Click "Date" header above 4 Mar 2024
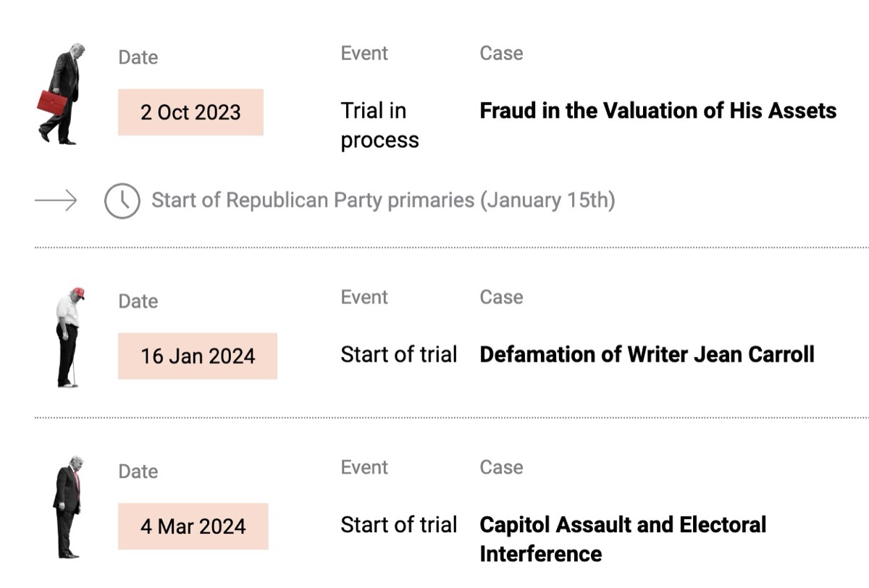869x588 pixels. tap(138, 471)
